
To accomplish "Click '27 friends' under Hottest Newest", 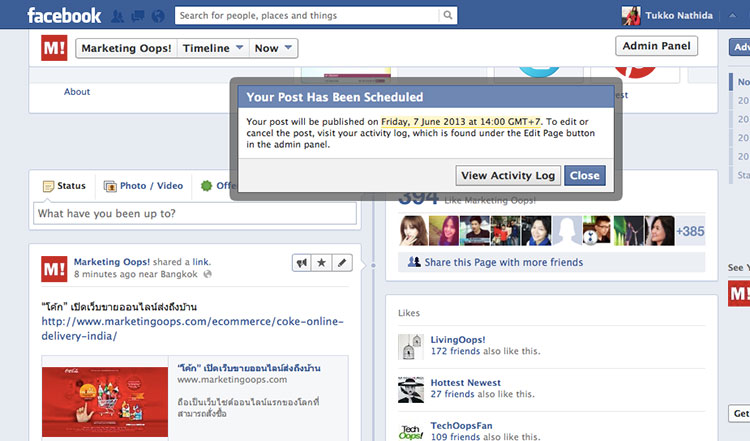I will (452, 394).
